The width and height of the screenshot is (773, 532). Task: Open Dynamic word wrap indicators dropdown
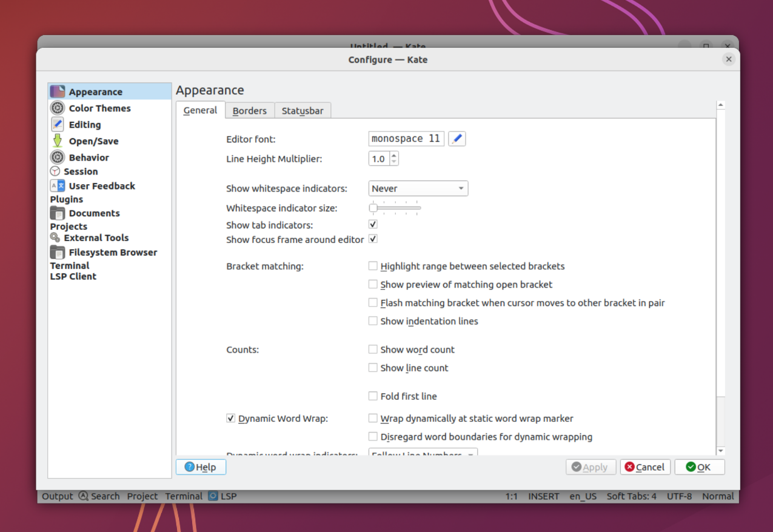pyautogui.click(x=423, y=452)
